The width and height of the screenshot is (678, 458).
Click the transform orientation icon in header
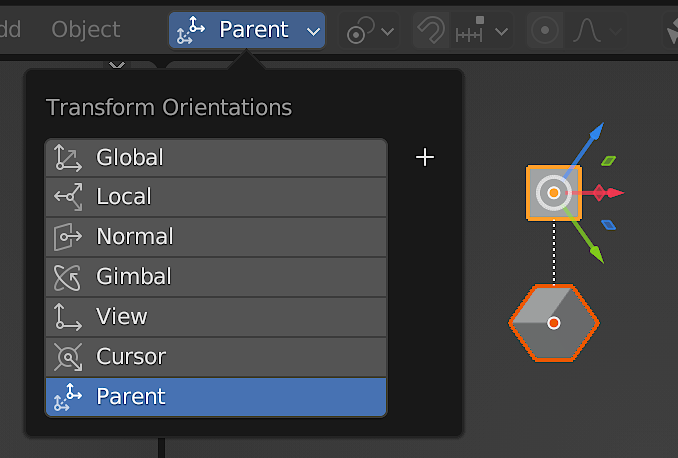tap(191, 30)
